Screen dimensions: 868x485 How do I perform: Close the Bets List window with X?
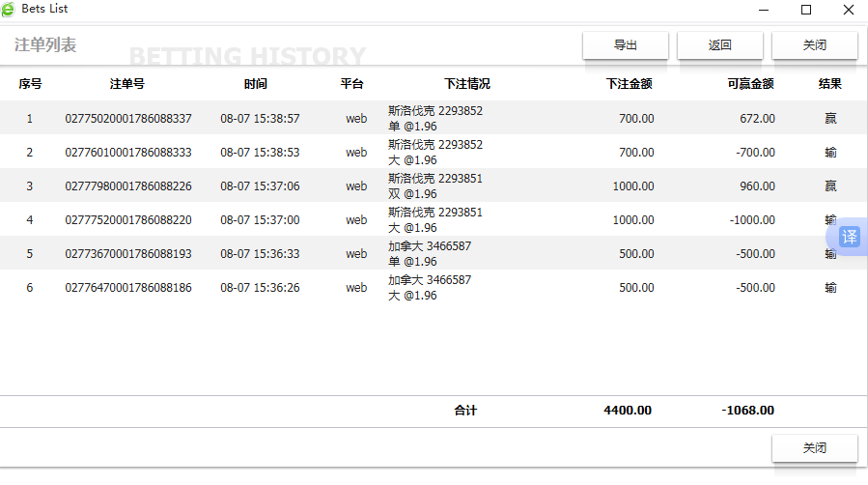point(848,10)
